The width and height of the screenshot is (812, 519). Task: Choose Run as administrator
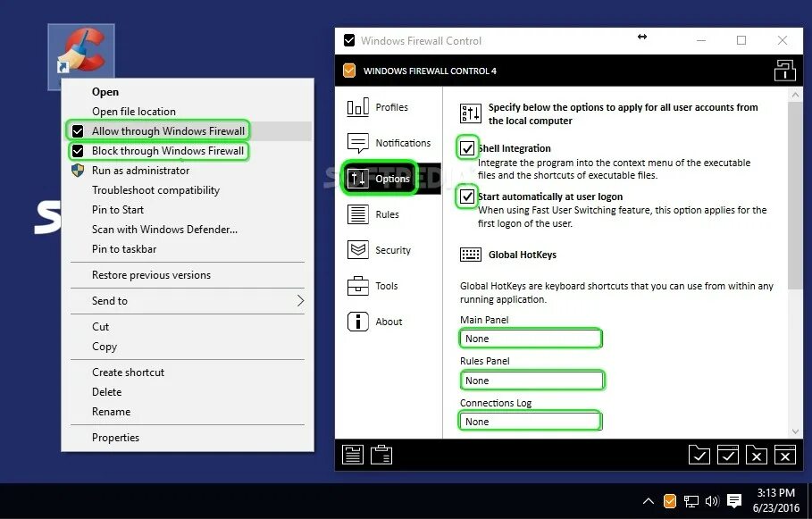click(188, 171)
